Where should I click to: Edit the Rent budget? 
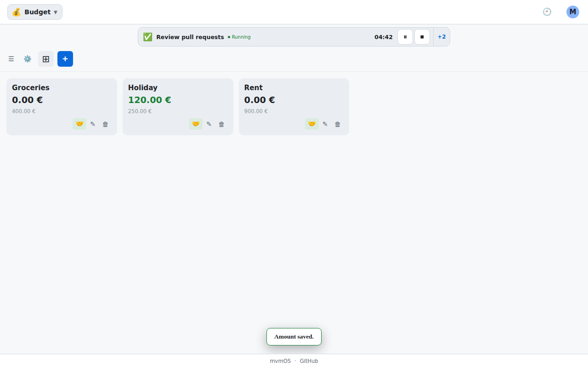pyautogui.click(x=325, y=124)
